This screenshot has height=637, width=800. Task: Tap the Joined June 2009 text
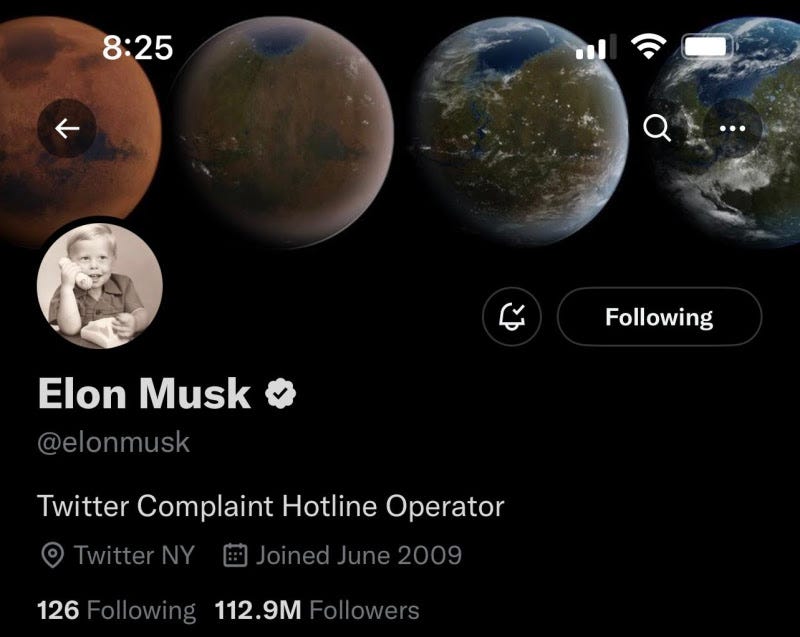359,555
